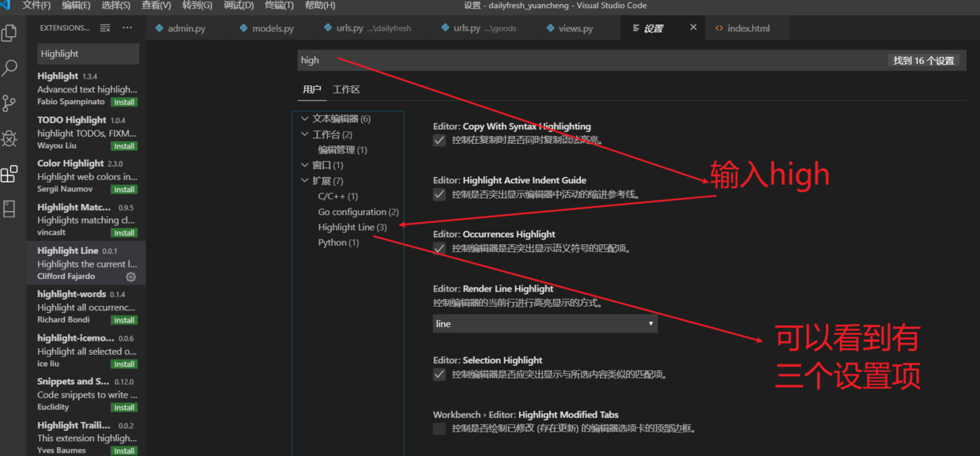
Task: Install the highlight-words extension
Action: (124, 320)
